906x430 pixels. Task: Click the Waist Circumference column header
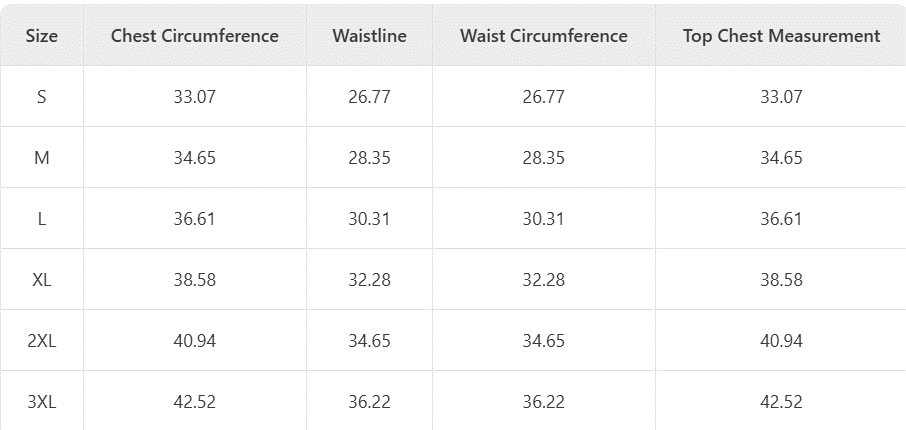544,36
